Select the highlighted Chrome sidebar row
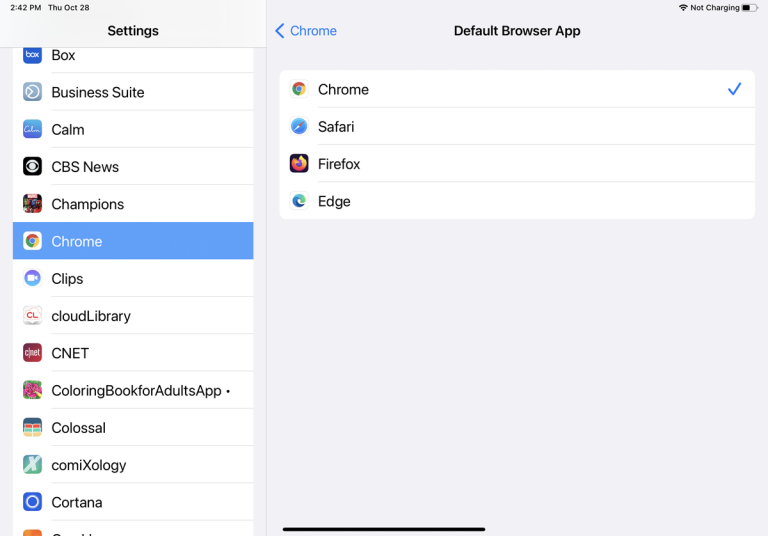768x536 pixels. pos(133,241)
